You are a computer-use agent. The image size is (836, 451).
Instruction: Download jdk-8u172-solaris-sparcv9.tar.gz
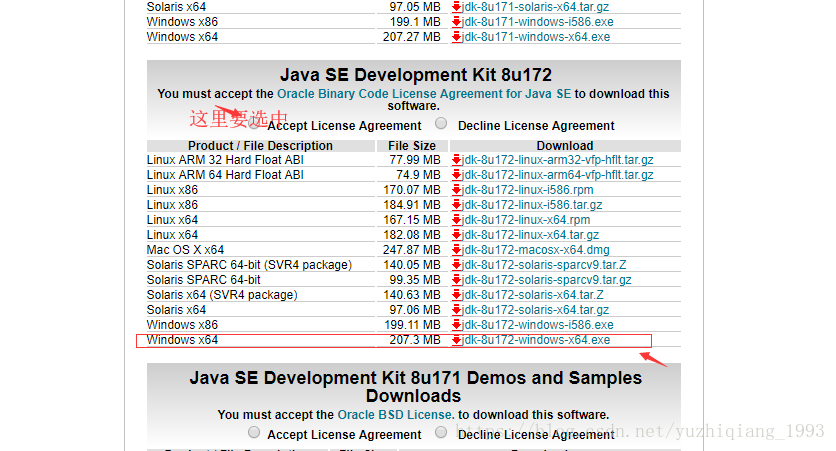547,279
